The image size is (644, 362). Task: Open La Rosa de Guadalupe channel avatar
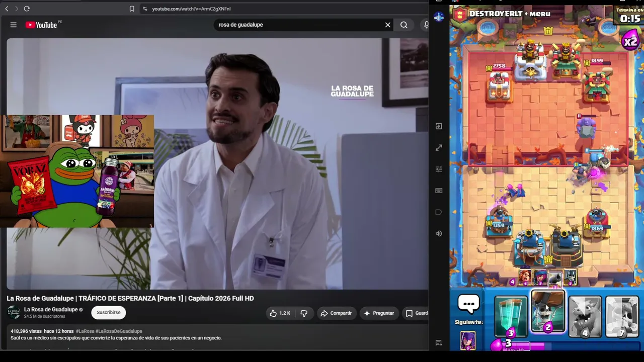[x=14, y=312]
